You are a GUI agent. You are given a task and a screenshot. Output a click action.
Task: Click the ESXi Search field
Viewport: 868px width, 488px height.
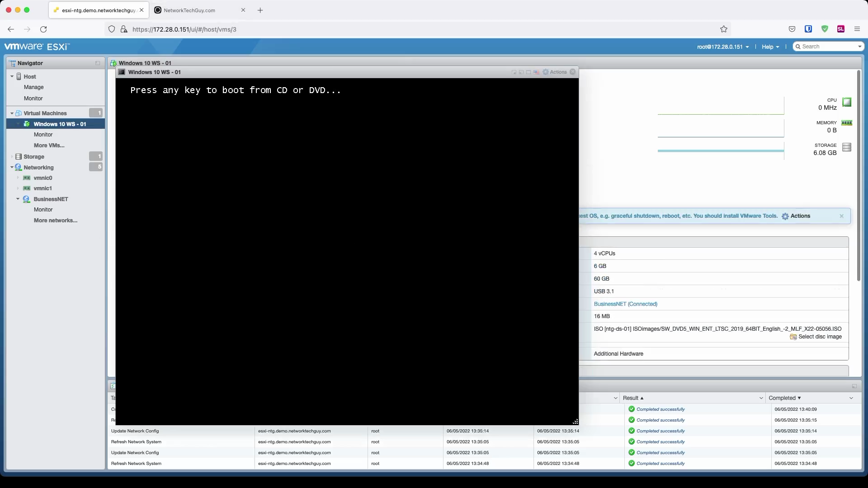(828, 47)
